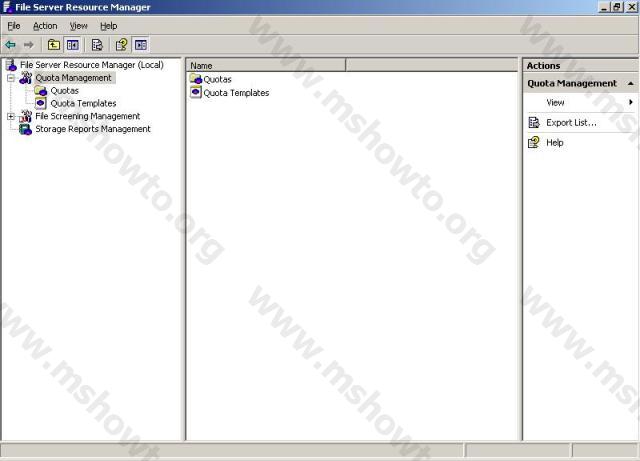Click the Storage Reports Management icon

click(x=26, y=129)
